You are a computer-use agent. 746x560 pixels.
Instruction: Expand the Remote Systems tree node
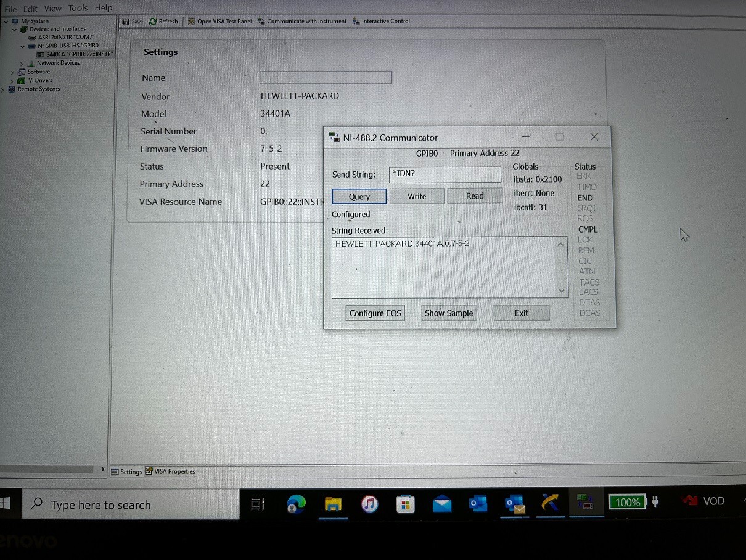coord(4,89)
